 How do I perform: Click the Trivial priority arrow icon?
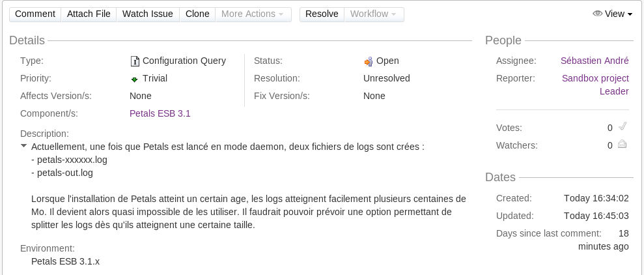click(x=134, y=79)
